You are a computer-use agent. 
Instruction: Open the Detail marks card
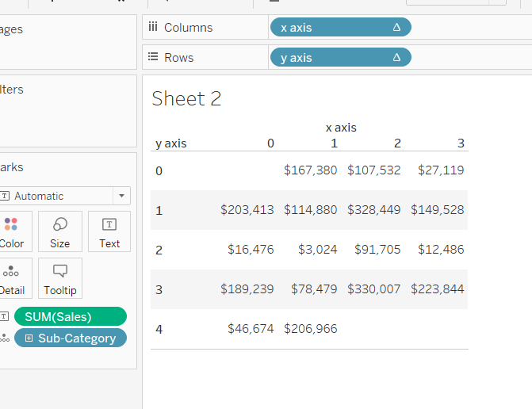click(13, 278)
